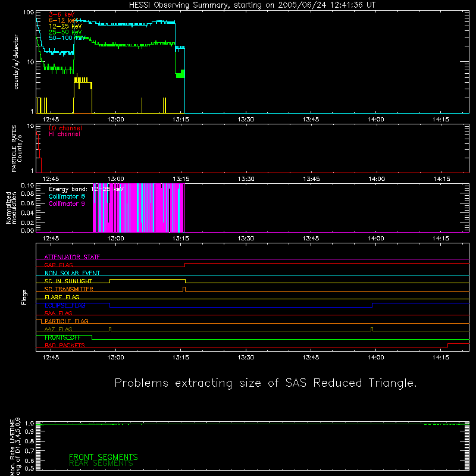Click the 'Mon. Rate LIVETIME' axis label
This screenshot has height=476, width=476.
click(x=12, y=447)
